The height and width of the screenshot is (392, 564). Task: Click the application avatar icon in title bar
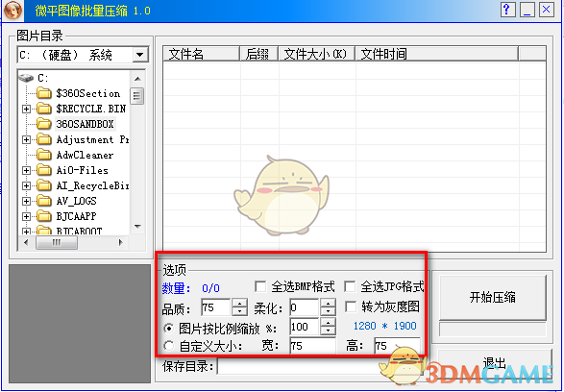click(12, 11)
